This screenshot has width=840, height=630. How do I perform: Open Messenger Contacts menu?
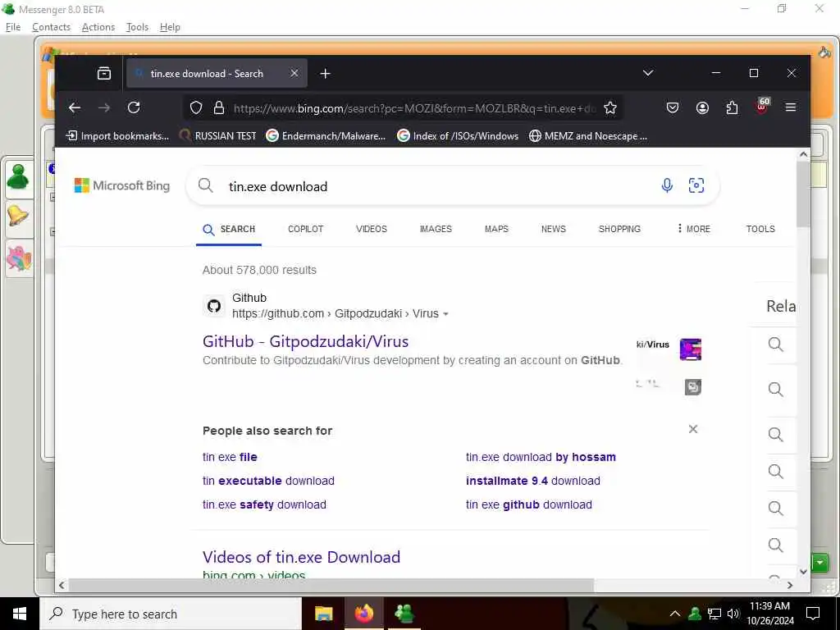coord(51,27)
